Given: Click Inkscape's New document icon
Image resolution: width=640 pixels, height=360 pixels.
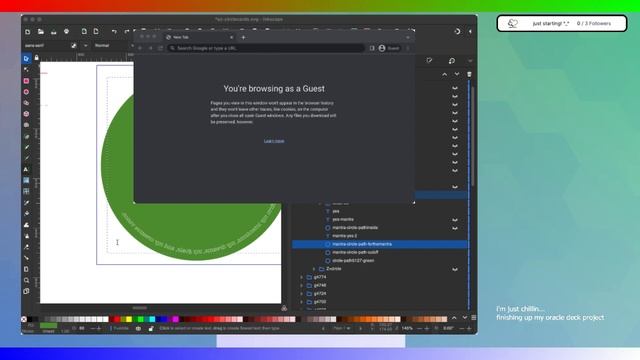Looking at the screenshot, I should click(x=28, y=31).
